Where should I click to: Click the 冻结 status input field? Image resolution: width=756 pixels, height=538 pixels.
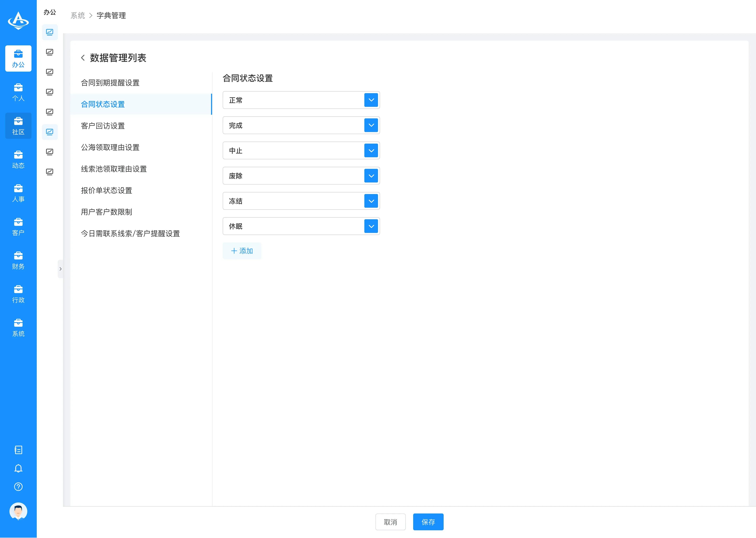[293, 201]
